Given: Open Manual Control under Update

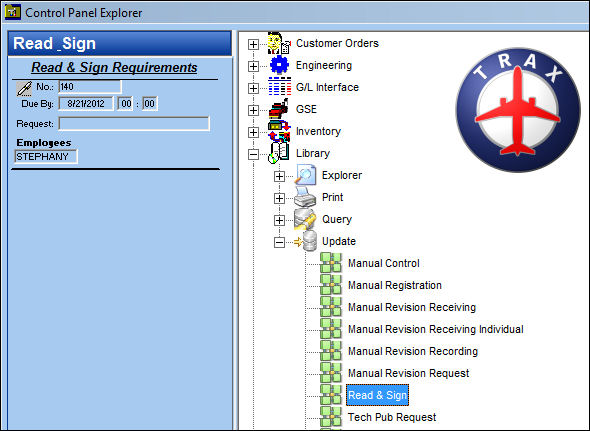Looking at the screenshot, I should coord(384,263).
